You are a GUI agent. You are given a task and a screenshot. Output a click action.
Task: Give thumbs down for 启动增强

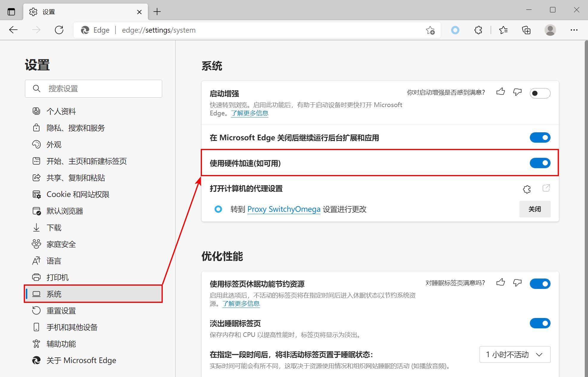(517, 92)
